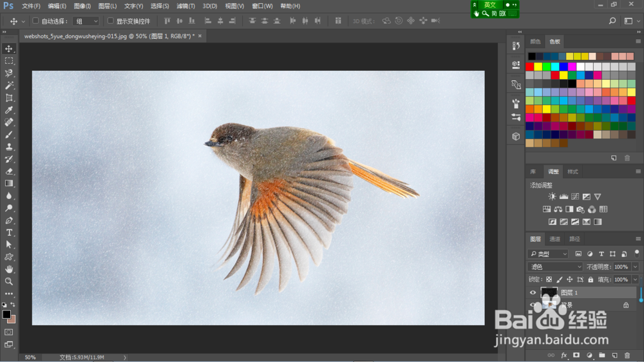The image size is (644, 362).
Task: Select the Gradient tool
Action: click(x=8, y=184)
